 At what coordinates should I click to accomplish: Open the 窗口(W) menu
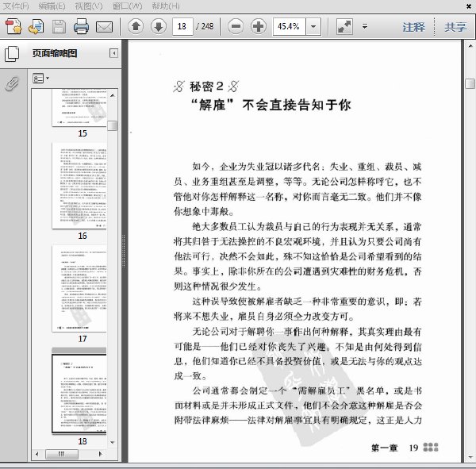tap(127, 6)
